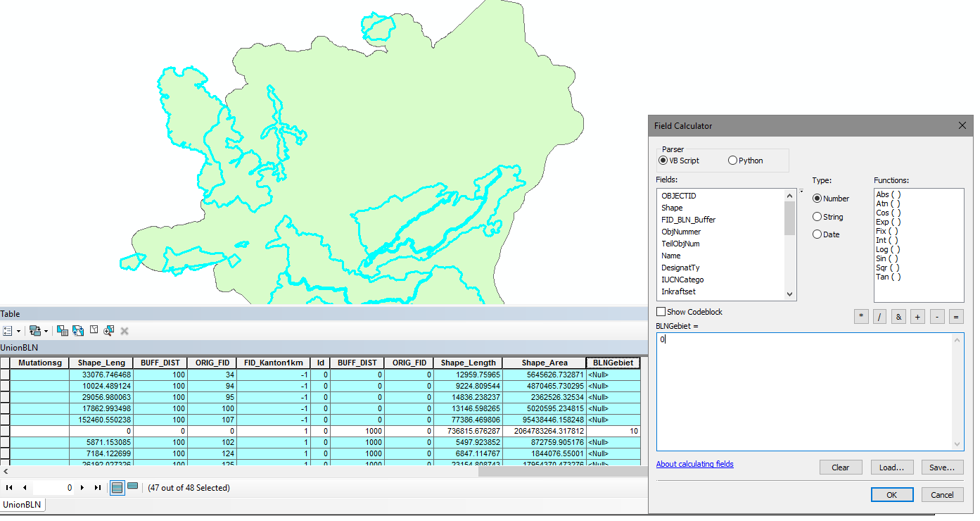Enable the Show Codeblock checkbox
The height and width of the screenshot is (521, 980).
click(x=661, y=312)
